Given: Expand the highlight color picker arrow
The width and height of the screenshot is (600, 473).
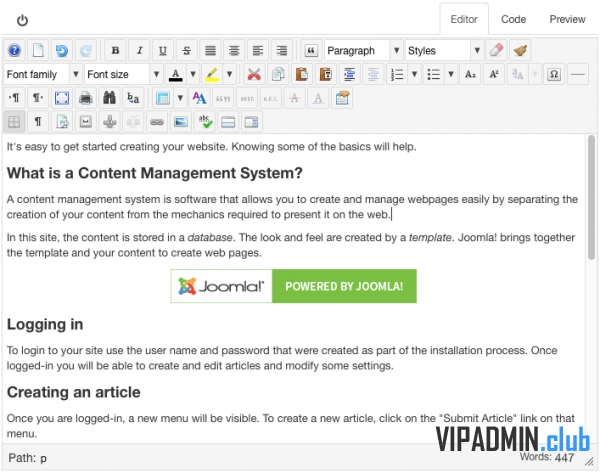Looking at the screenshot, I should coord(229,74).
